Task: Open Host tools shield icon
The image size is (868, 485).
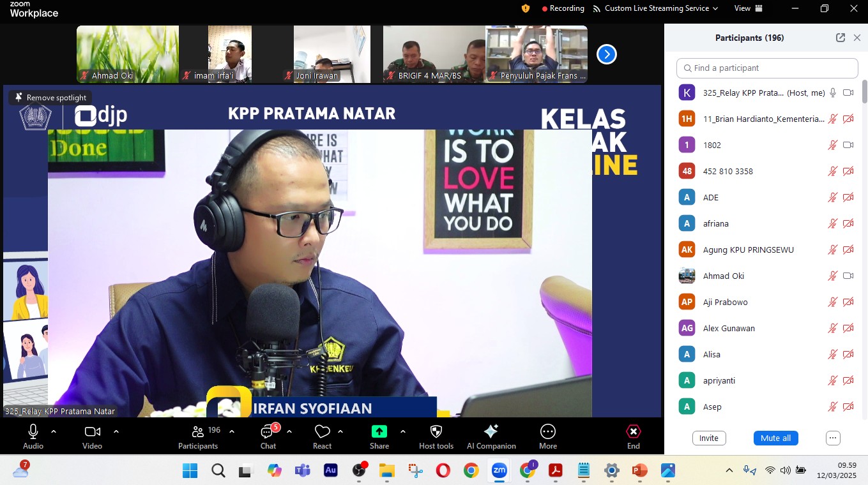Action: [x=436, y=431]
